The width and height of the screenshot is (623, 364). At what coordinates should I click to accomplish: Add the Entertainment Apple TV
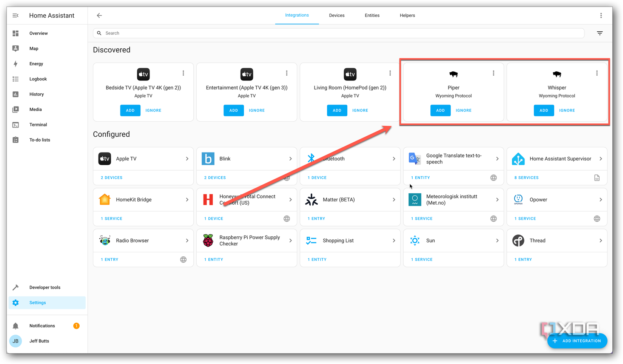(233, 110)
